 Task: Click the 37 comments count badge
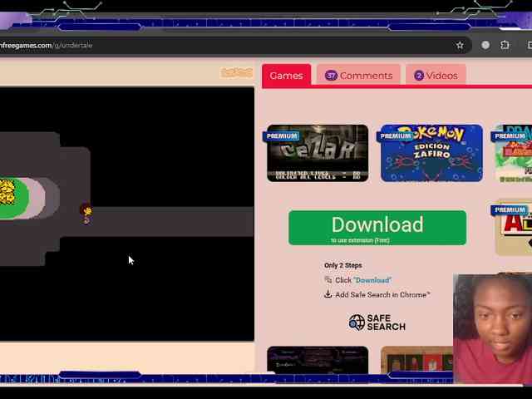tap(331, 76)
